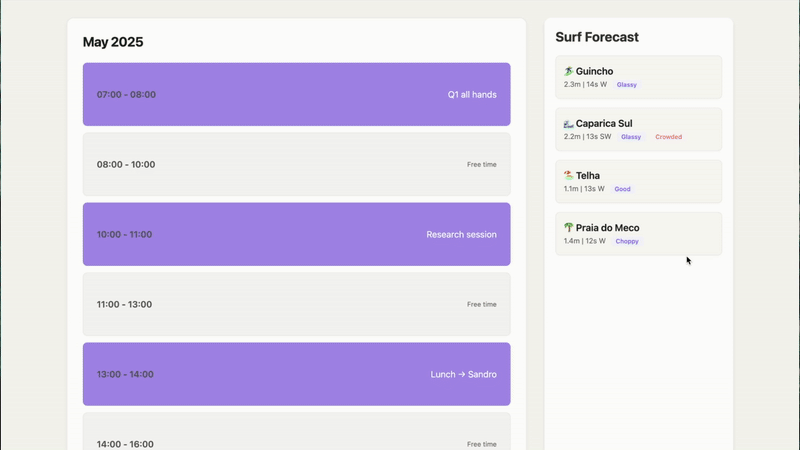Click the wave icon next to Caparica Sul
This screenshot has width=800, height=450.
(568, 123)
